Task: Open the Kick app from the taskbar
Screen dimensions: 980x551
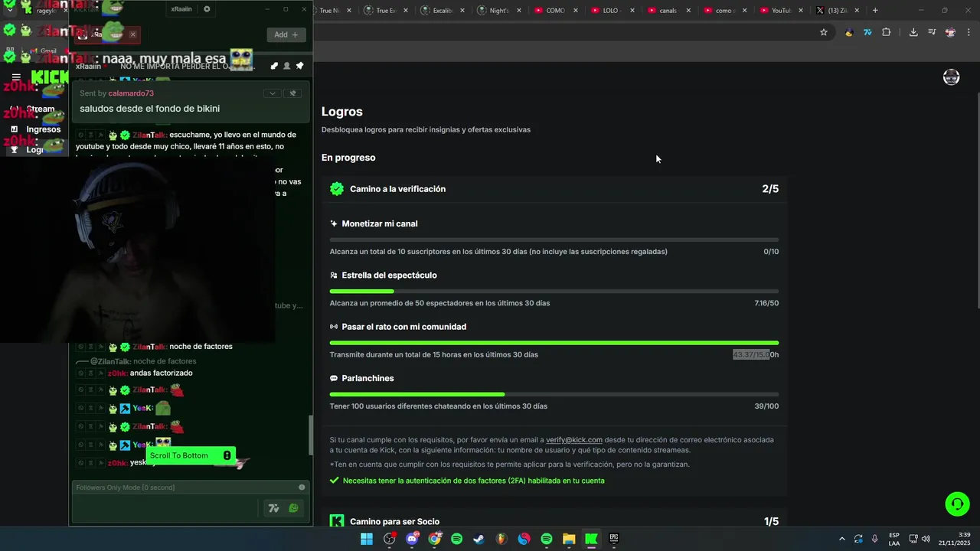Action: pos(591,539)
